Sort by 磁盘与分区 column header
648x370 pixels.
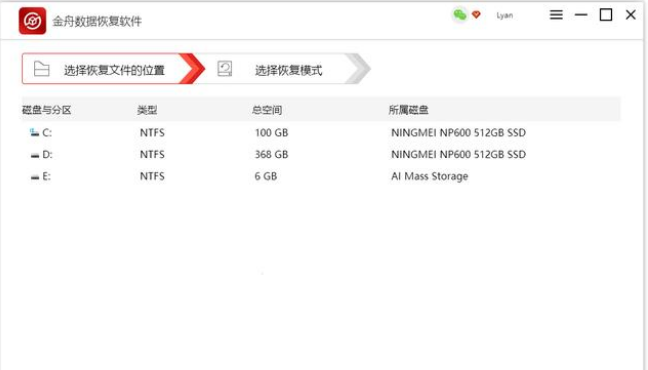[46, 110]
